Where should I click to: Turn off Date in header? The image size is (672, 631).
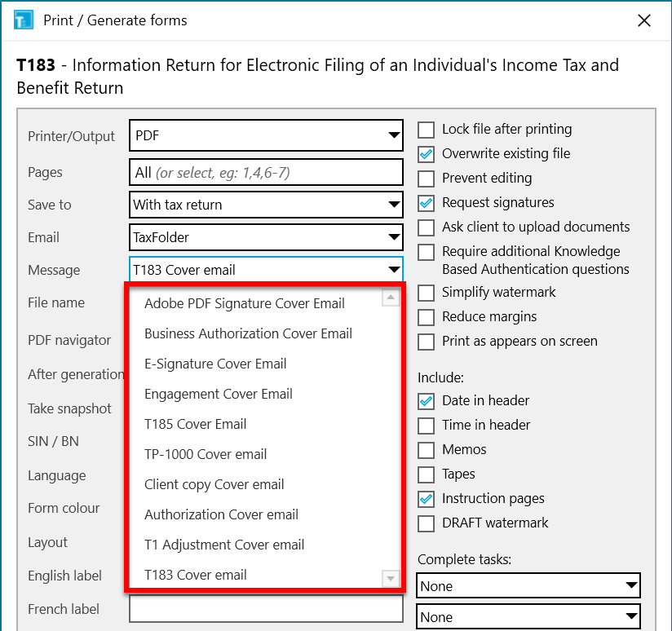click(x=426, y=401)
